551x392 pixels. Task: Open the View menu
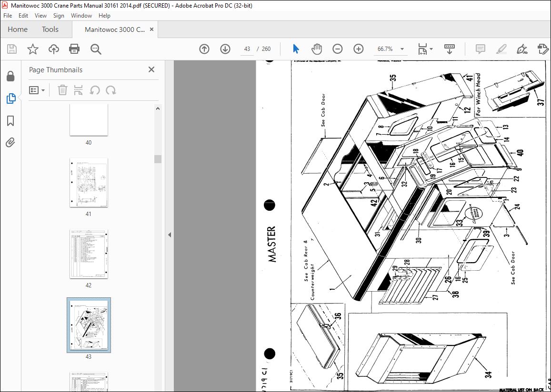(x=40, y=15)
